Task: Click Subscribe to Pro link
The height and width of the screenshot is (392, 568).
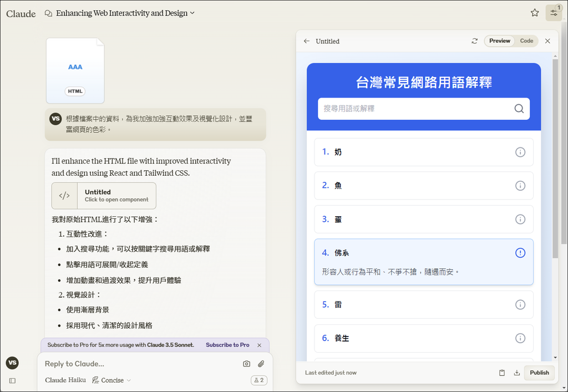Action: pos(227,345)
